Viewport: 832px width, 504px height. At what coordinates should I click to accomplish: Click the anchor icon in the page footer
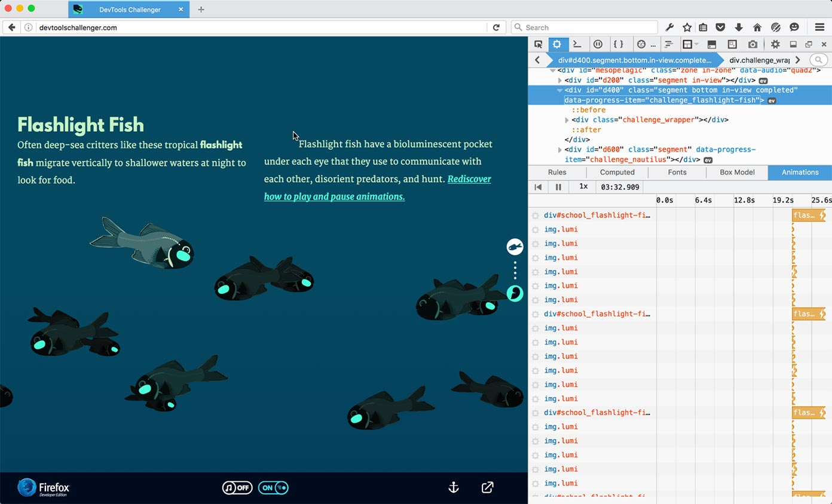(x=453, y=487)
